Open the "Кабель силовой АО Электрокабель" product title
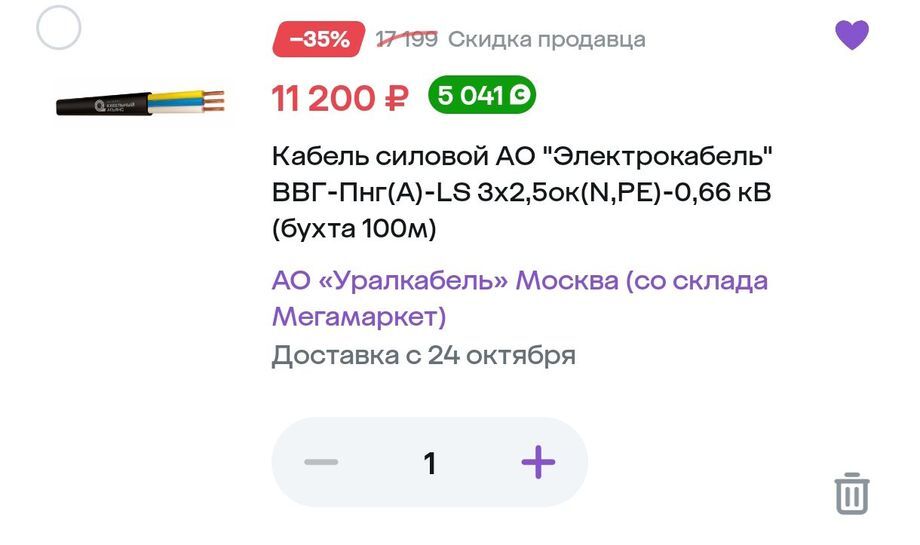Viewport: 920px width, 545px height. click(522, 158)
